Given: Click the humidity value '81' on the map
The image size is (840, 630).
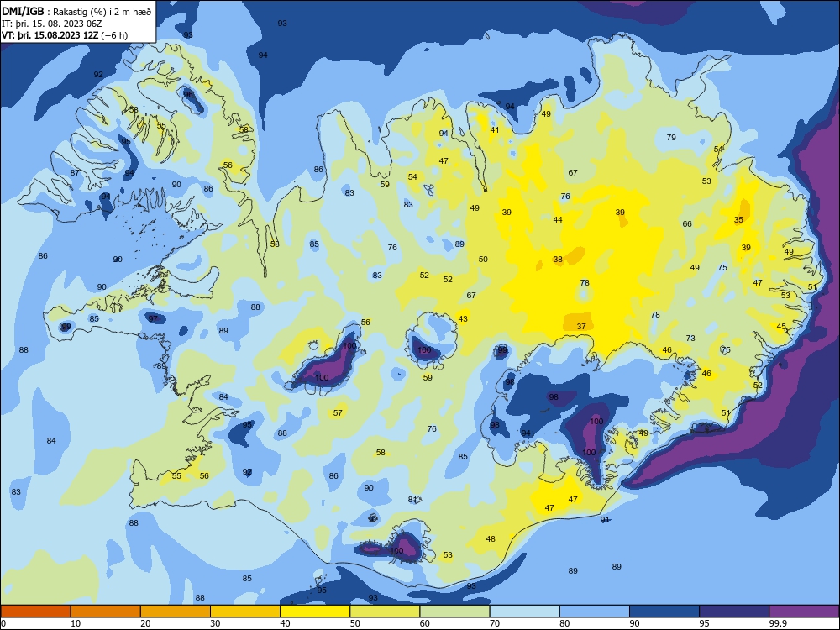Looking at the screenshot, I should tap(412, 499).
